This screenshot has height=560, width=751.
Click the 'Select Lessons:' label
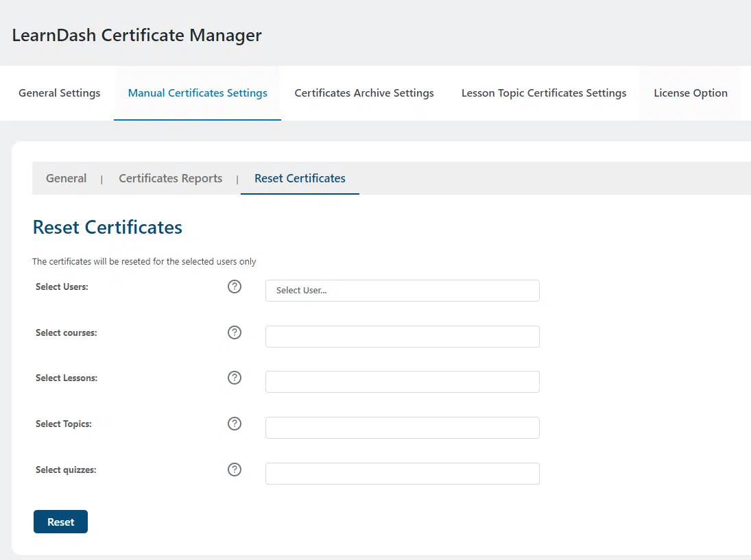pyautogui.click(x=67, y=378)
